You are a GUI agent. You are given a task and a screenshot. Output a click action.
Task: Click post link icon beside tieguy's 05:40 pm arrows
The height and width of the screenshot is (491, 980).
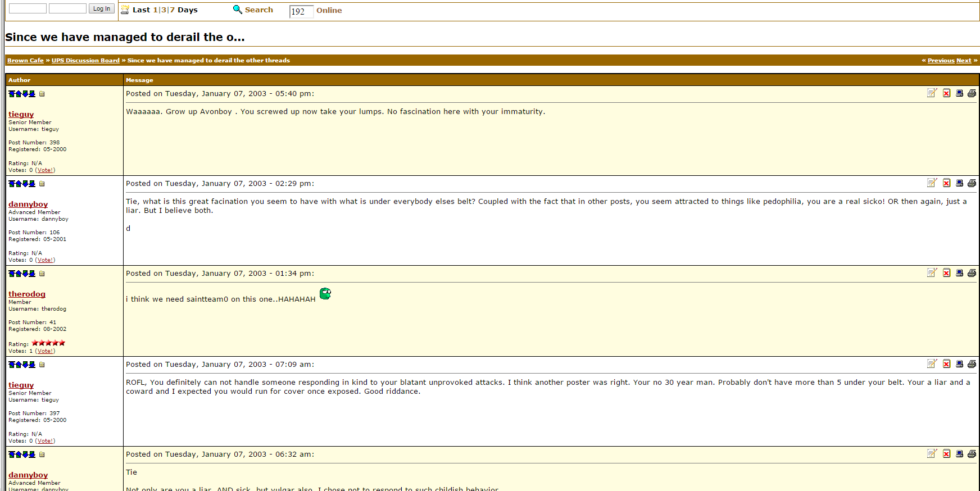click(x=42, y=94)
